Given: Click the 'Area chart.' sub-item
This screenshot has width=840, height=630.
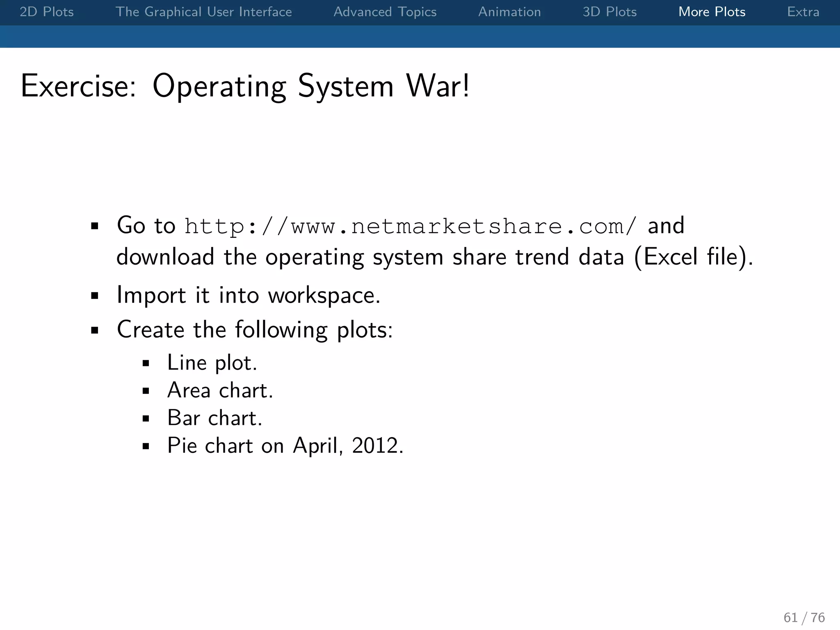Looking at the screenshot, I should coord(220,390).
